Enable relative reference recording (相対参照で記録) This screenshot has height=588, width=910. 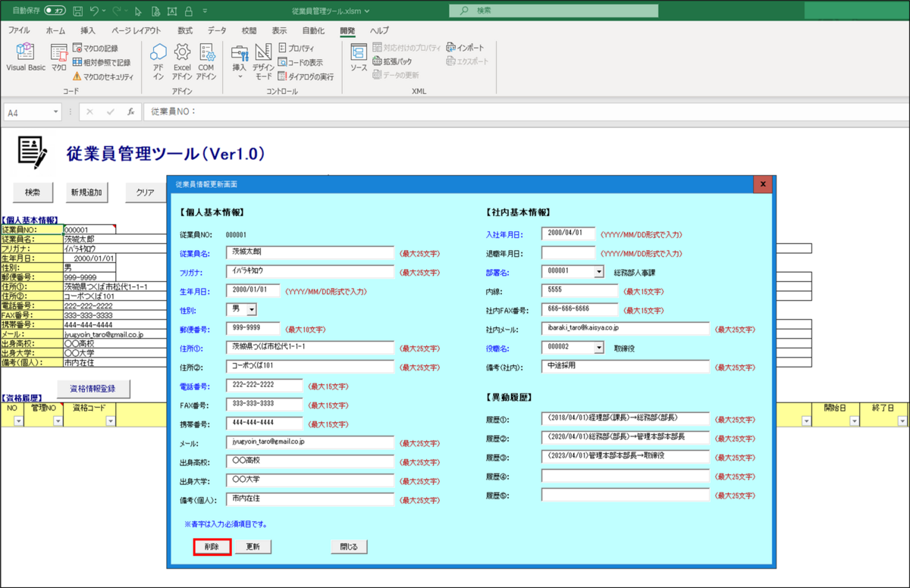102,62
